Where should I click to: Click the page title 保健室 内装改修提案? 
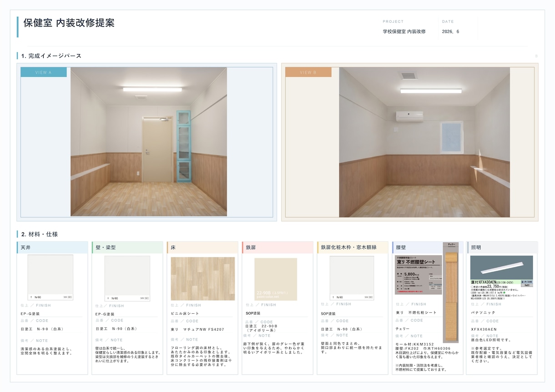[69, 23]
